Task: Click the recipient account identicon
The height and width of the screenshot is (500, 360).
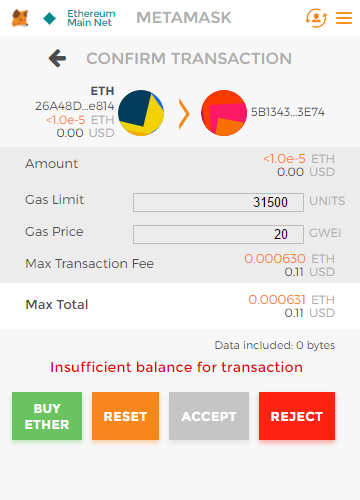Action: point(224,113)
